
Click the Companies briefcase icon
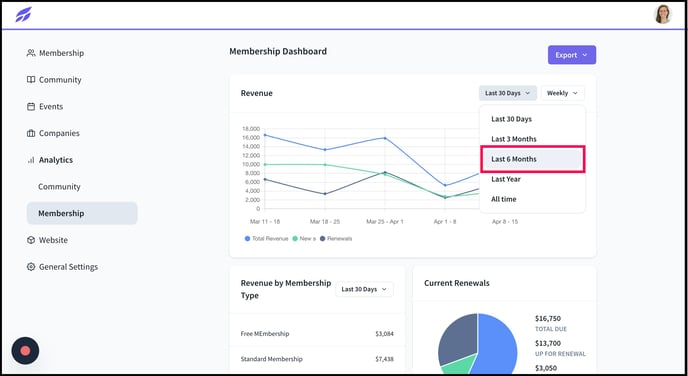click(31, 133)
